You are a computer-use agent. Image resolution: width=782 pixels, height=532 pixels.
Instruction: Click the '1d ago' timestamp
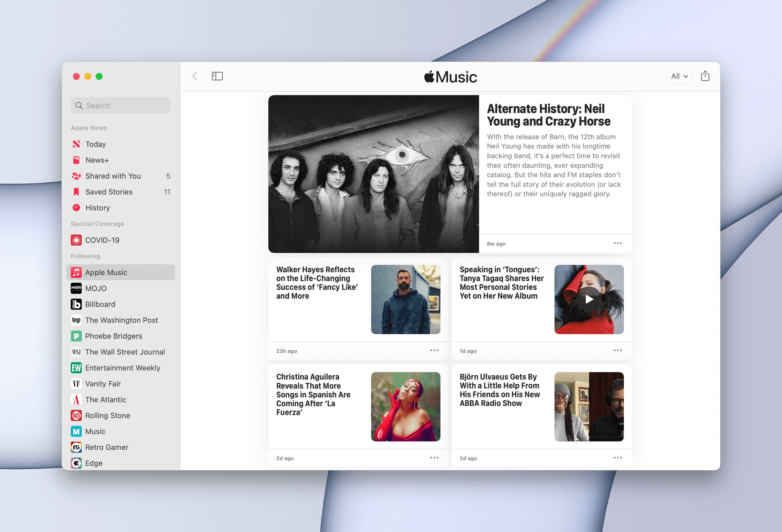pos(468,351)
